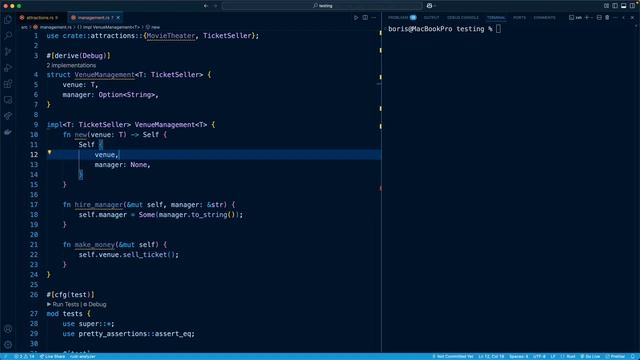Maximize the panel size chevron
The height and width of the screenshot is (360, 640).
(624, 18)
